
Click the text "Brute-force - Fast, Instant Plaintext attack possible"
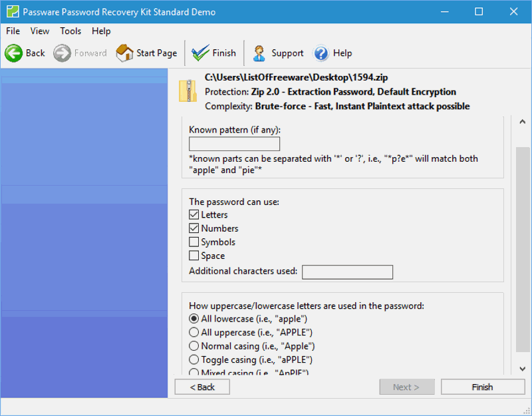click(x=362, y=106)
